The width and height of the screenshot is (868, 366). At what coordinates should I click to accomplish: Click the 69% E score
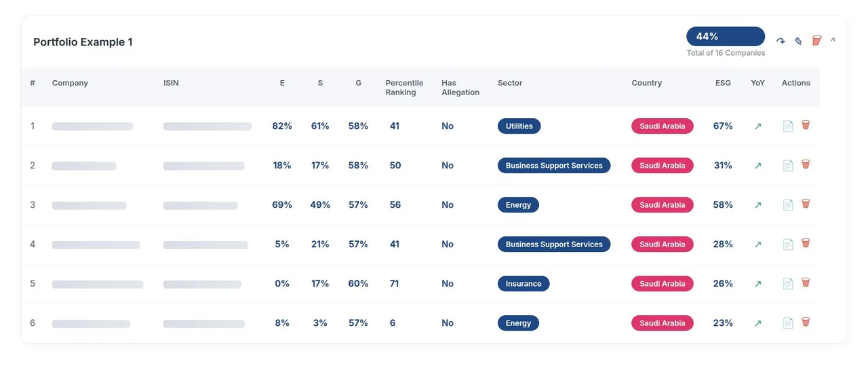coord(282,204)
